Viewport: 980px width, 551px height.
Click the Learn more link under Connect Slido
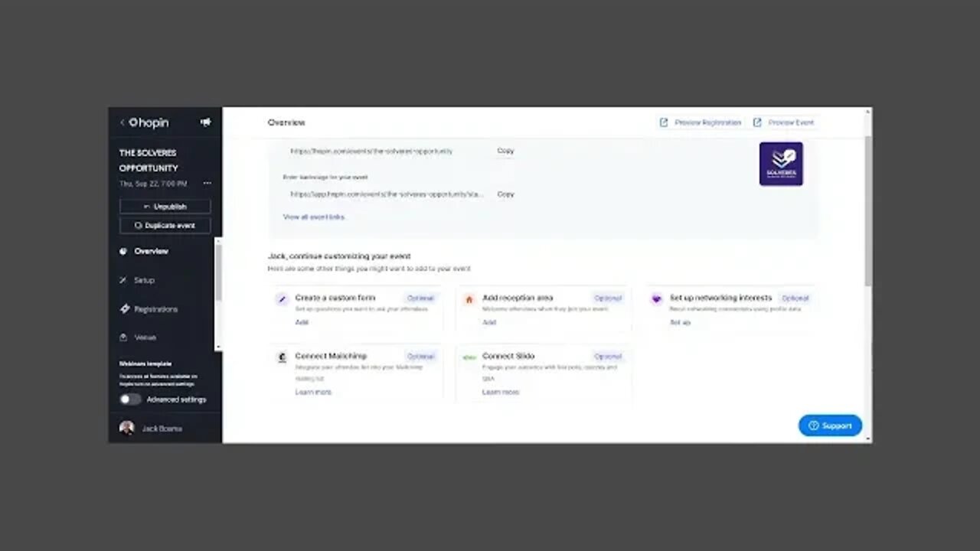pos(500,392)
